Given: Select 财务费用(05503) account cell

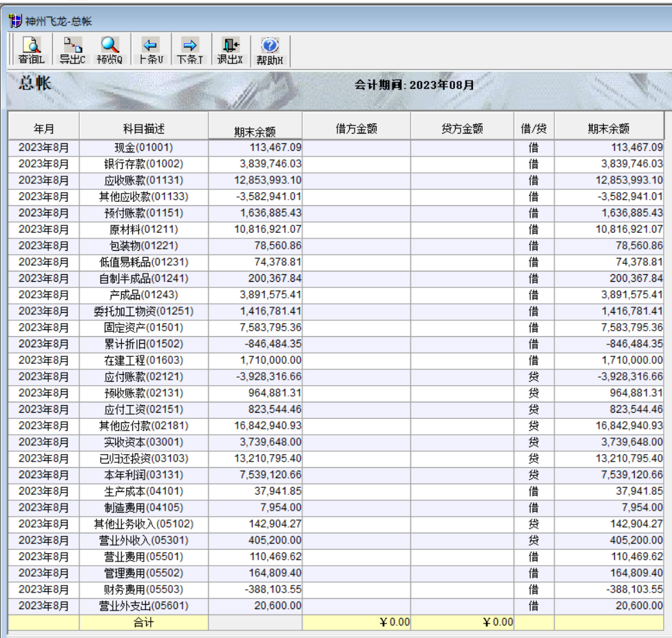Looking at the screenshot, I should coord(144,590).
